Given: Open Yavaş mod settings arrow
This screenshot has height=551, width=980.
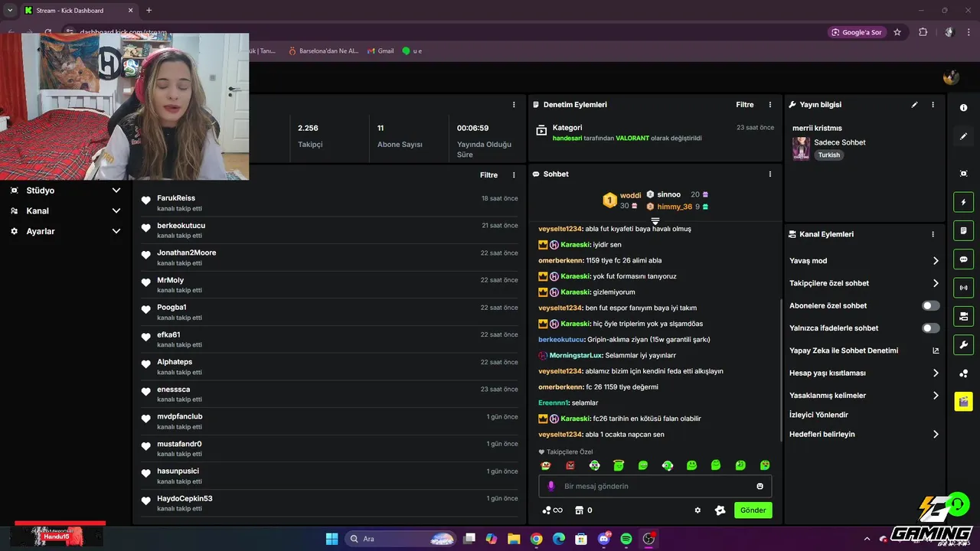Looking at the screenshot, I should tap(936, 261).
